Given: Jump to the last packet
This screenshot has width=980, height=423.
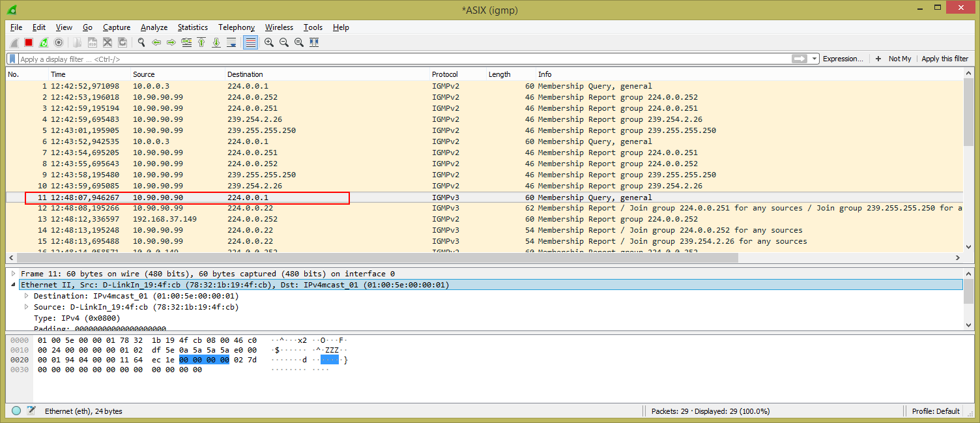Looking at the screenshot, I should click(216, 42).
